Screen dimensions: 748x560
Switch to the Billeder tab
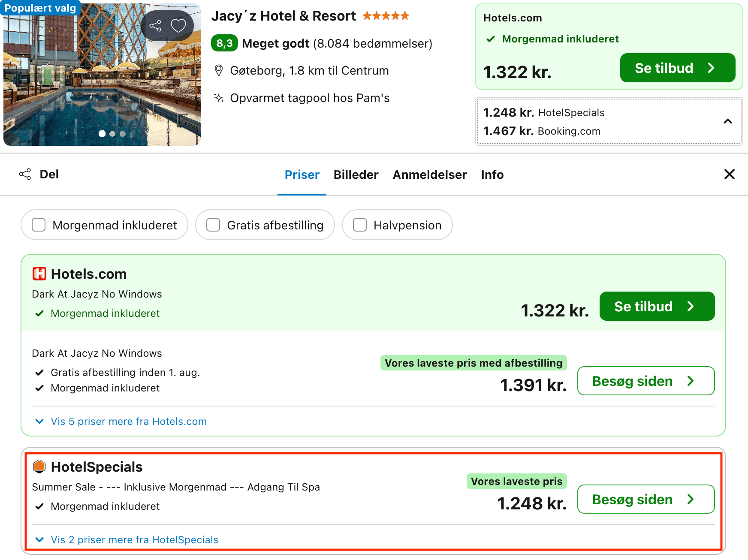(356, 175)
